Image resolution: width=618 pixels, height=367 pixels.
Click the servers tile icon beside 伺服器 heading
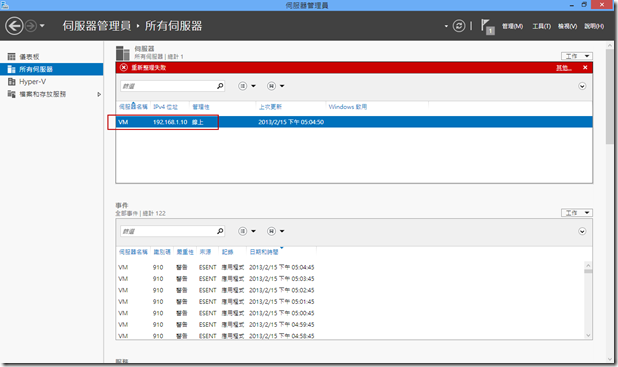[x=123, y=53]
